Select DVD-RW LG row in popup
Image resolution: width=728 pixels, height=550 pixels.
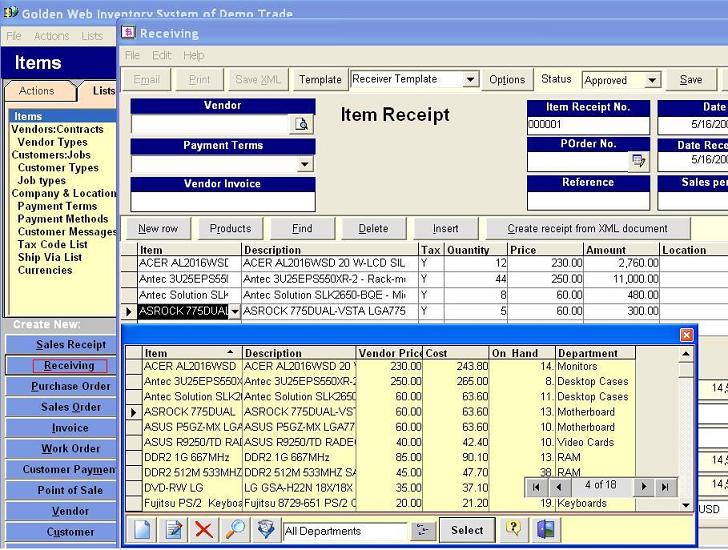tap(381, 488)
